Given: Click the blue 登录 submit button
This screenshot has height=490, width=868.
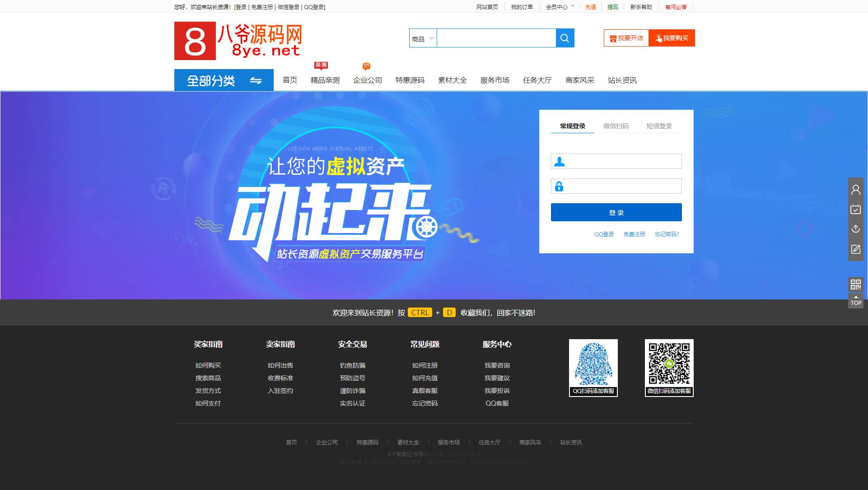Looking at the screenshot, I should click(x=616, y=212).
